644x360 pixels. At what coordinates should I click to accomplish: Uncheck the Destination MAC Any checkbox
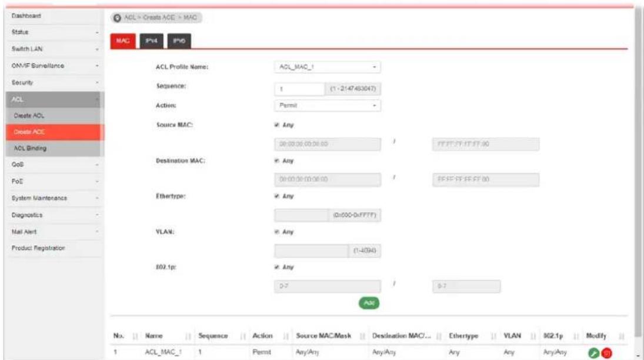(x=277, y=161)
